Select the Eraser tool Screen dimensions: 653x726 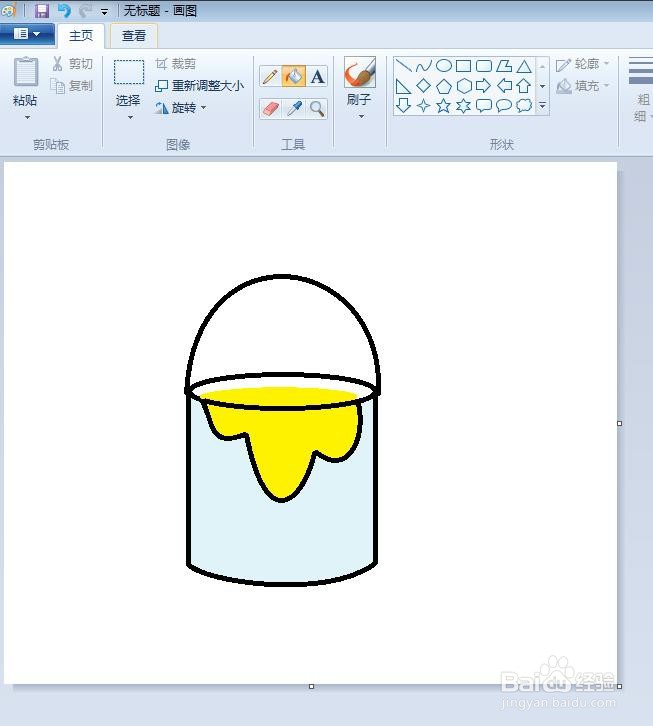pyautogui.click(x=270, y=109)
